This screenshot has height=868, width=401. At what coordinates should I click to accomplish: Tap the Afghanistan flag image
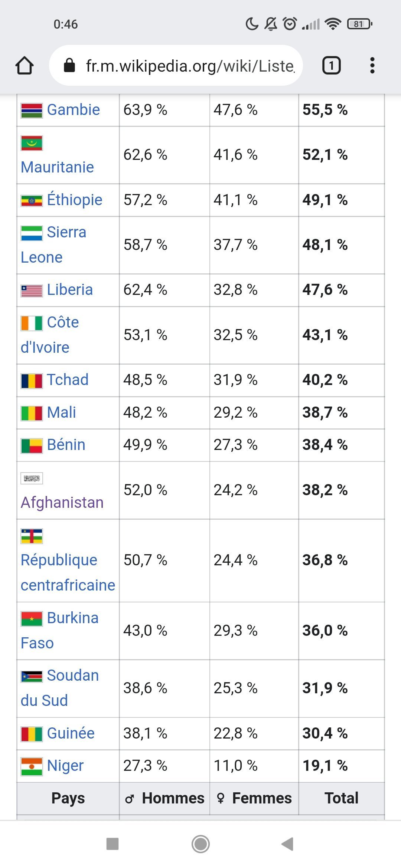tap(32, 478)
